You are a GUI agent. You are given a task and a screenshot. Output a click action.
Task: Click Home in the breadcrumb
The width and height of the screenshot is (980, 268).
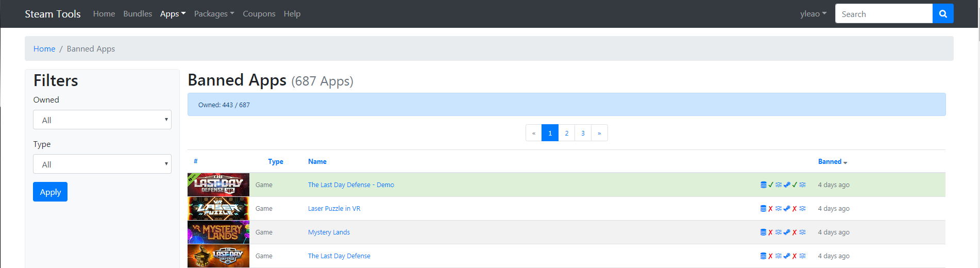(44, 48)
